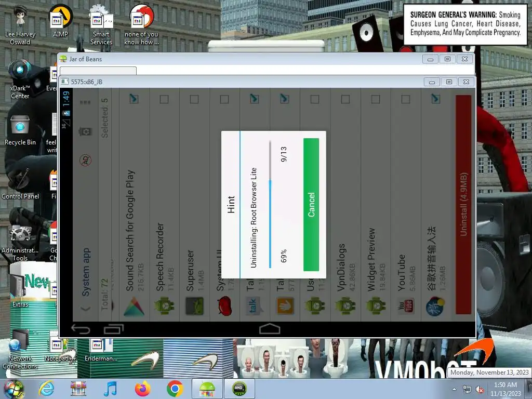Screen dimensions: 532x399
Task: Toggle checkbox for Sound Search for Google Play
Action: coord(134,99)
